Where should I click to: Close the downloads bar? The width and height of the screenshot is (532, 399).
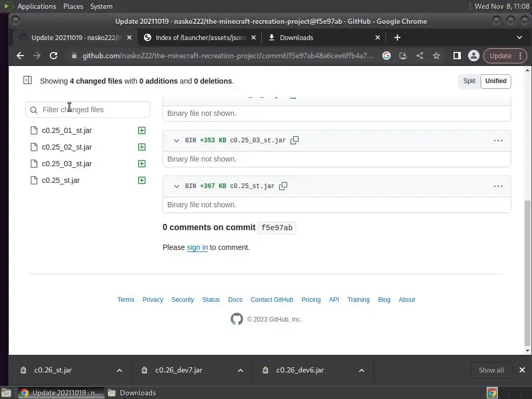522,370
